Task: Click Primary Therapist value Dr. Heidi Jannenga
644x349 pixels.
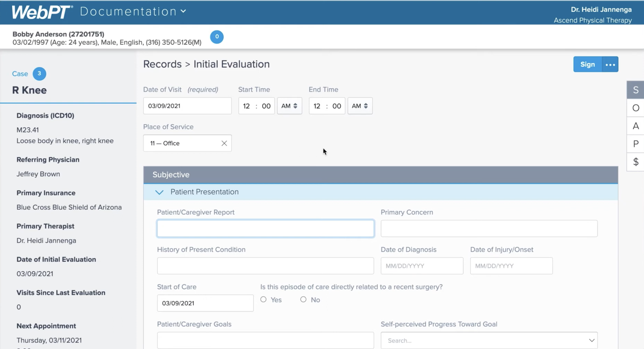Action: pyautogui.click(x=46, y=241)
